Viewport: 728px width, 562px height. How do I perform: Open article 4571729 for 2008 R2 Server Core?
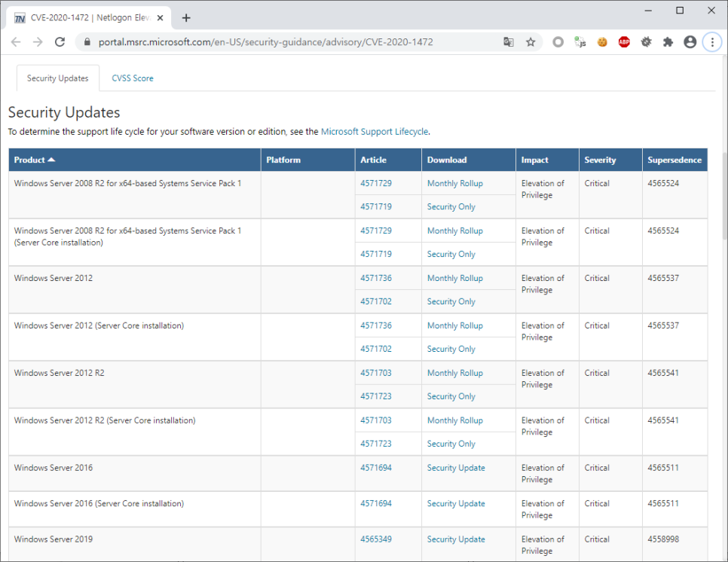pos(376,231)
